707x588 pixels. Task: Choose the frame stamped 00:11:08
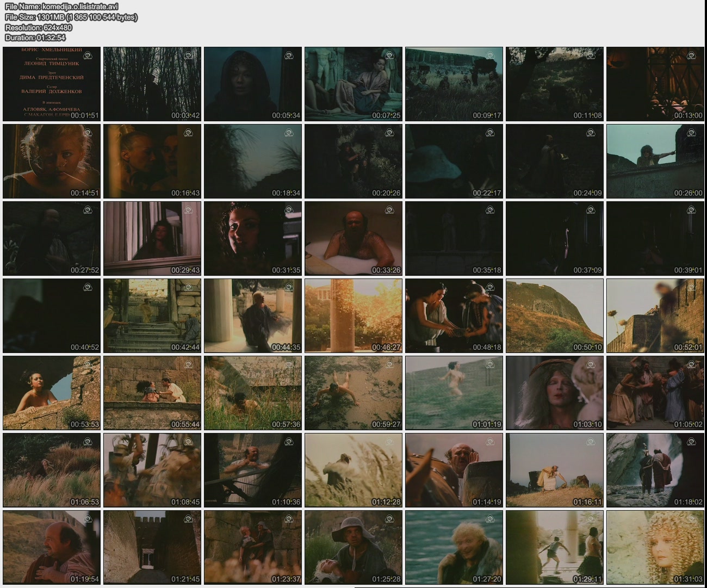tap(555, 84)
